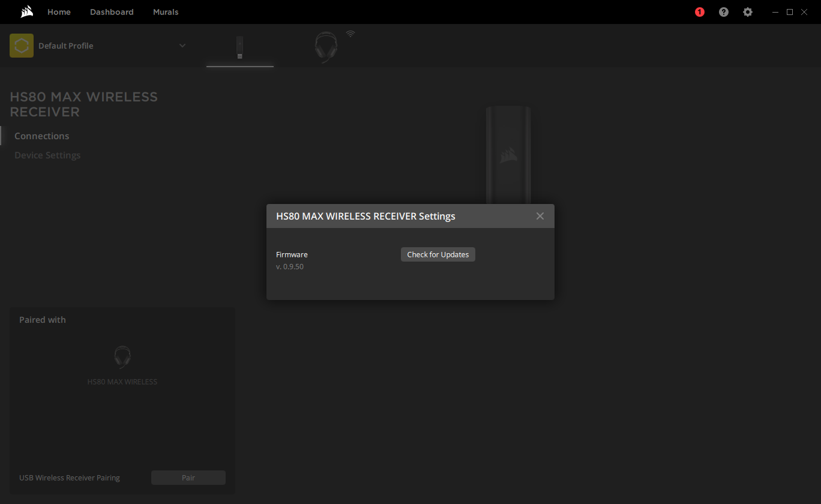Select Connections in the sidebar
This screenshot has height=504, width=821.
42,136
